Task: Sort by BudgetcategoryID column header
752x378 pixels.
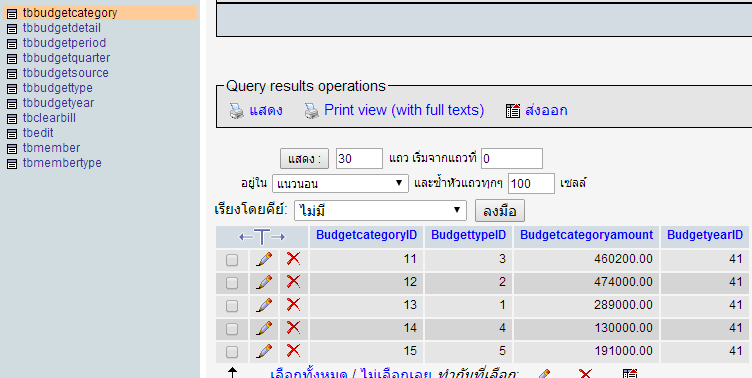Action: [x=366, y=235]
